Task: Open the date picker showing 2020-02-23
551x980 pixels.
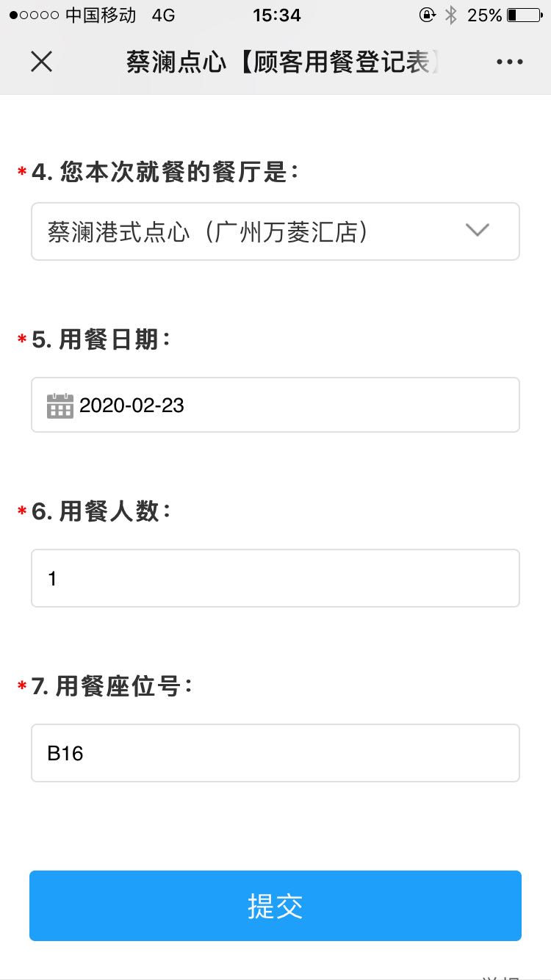Action: pos(287,405)
